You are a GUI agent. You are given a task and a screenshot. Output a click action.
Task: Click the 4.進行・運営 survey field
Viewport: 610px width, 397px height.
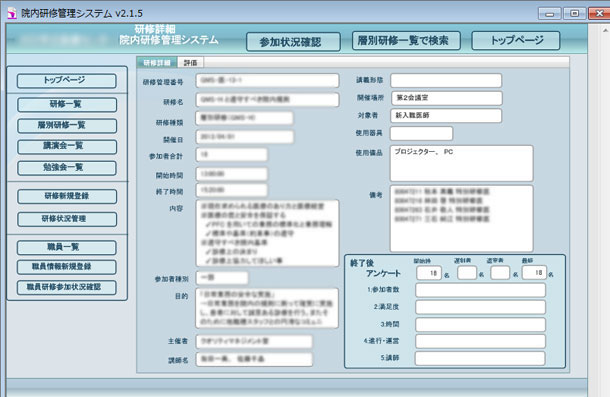pos(480,341)
